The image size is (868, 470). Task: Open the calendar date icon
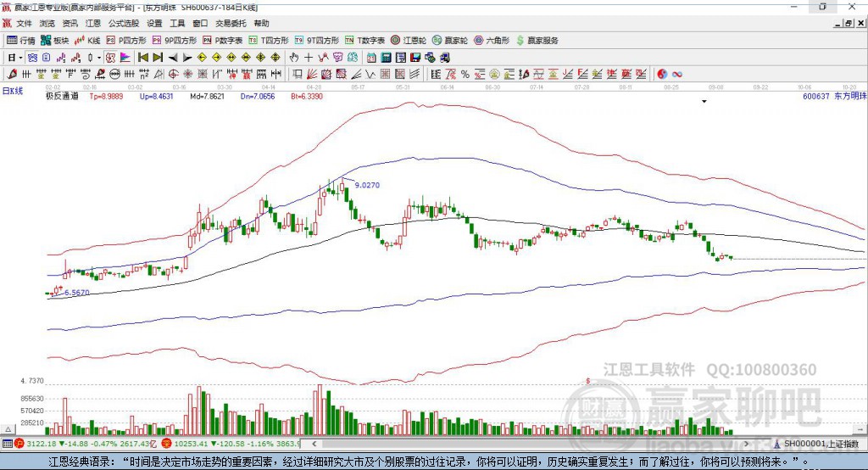(x=371, y=58)
